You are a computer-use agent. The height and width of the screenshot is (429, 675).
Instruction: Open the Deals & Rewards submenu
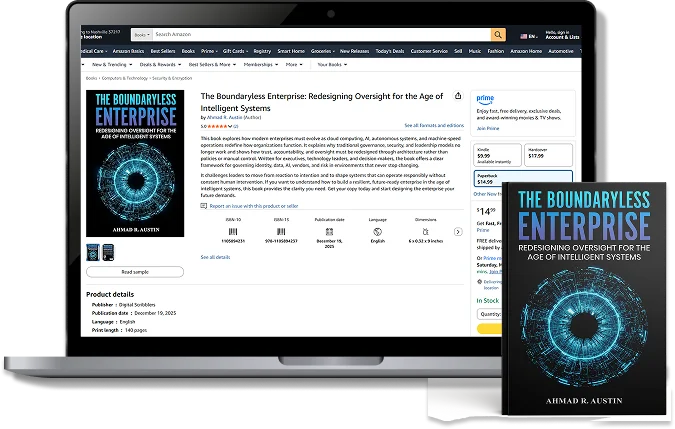[x=160, y=65]
